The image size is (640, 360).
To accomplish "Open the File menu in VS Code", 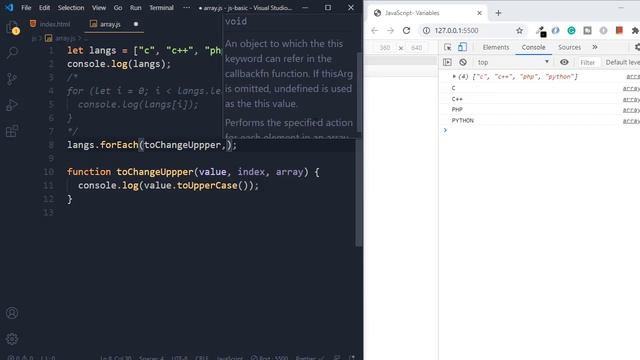I will click(x=26, y=8).
